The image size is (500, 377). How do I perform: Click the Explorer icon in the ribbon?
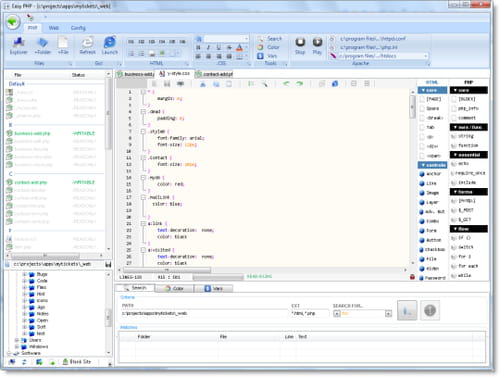[19, 43]
